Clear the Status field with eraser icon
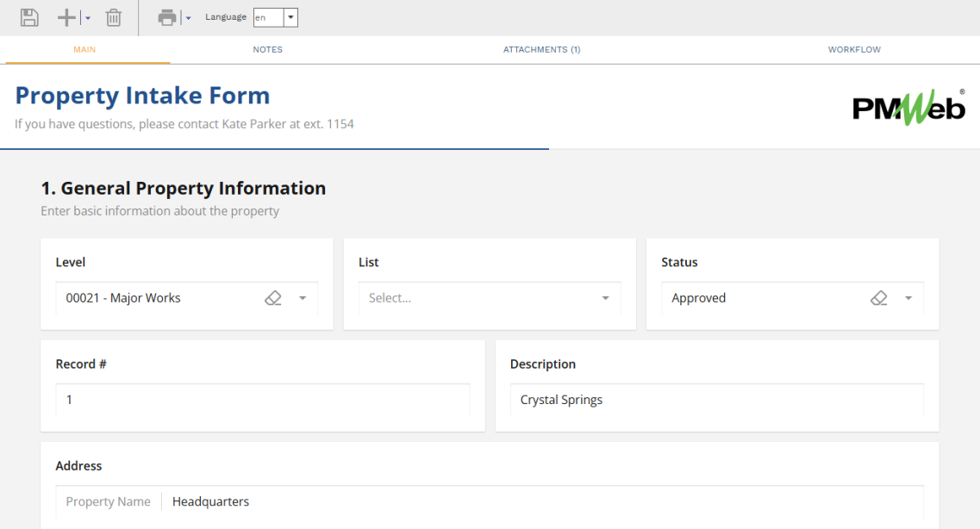The width and height of the screenshot is (980, 529). click(x=879, y=298)
